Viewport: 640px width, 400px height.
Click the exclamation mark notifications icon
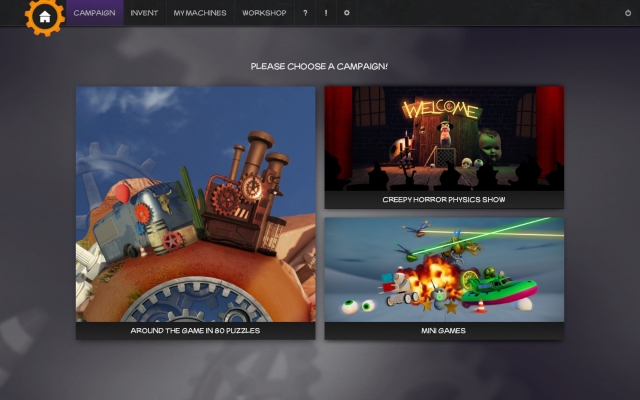326,13
